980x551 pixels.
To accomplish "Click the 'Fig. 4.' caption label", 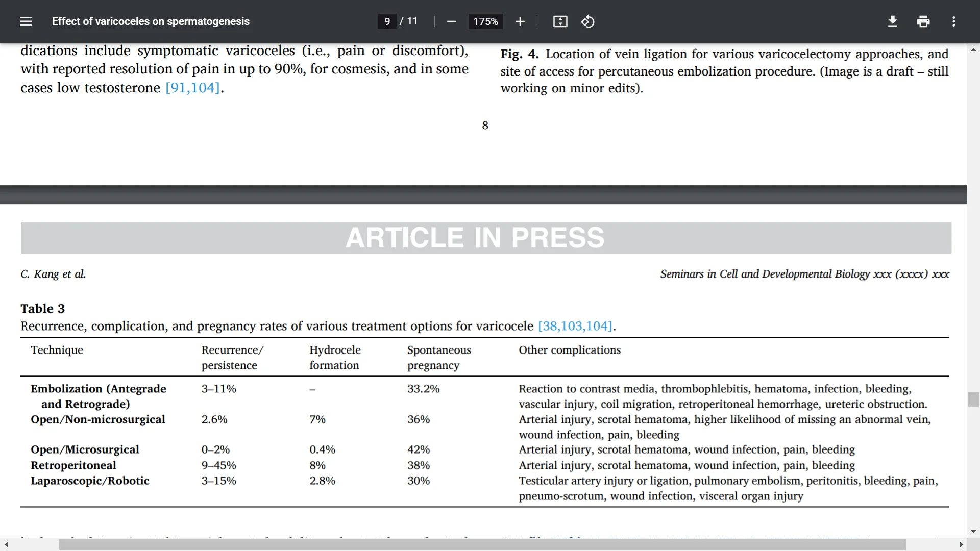I will click(x=520, y=54).
